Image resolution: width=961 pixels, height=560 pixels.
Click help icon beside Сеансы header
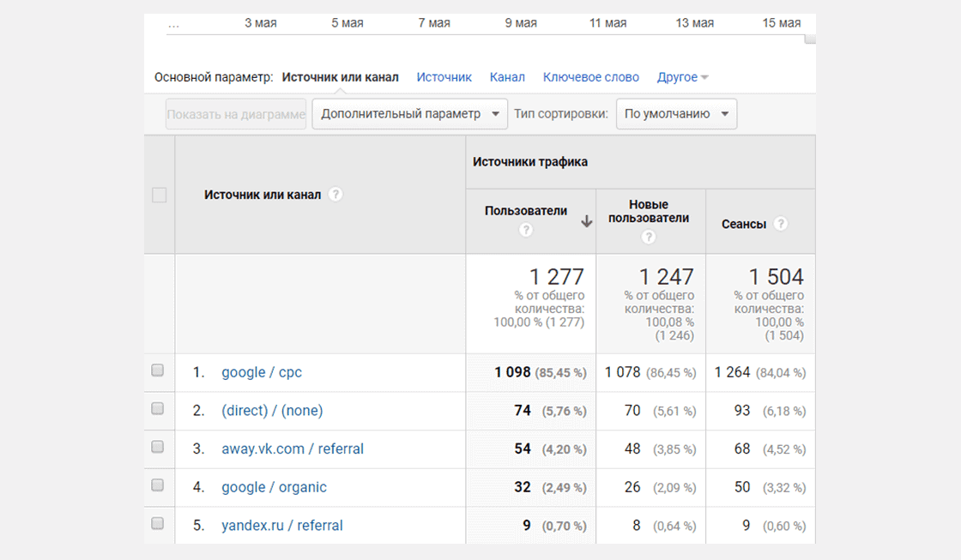(x=780, y=224)
